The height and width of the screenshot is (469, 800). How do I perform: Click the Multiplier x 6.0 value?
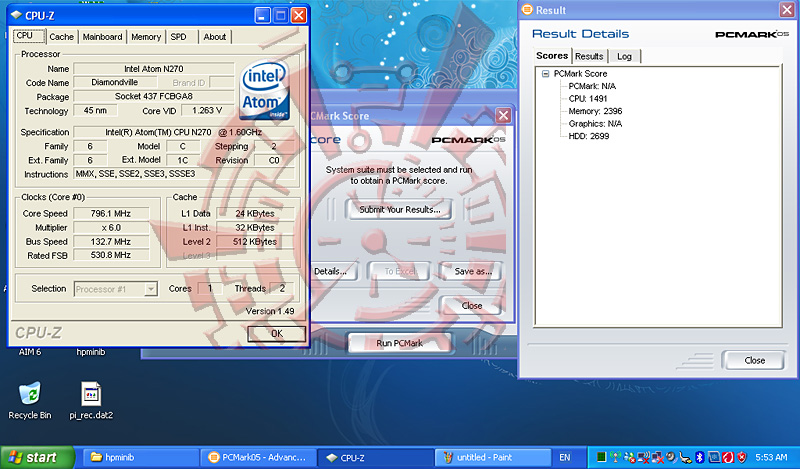pos(111,228)
